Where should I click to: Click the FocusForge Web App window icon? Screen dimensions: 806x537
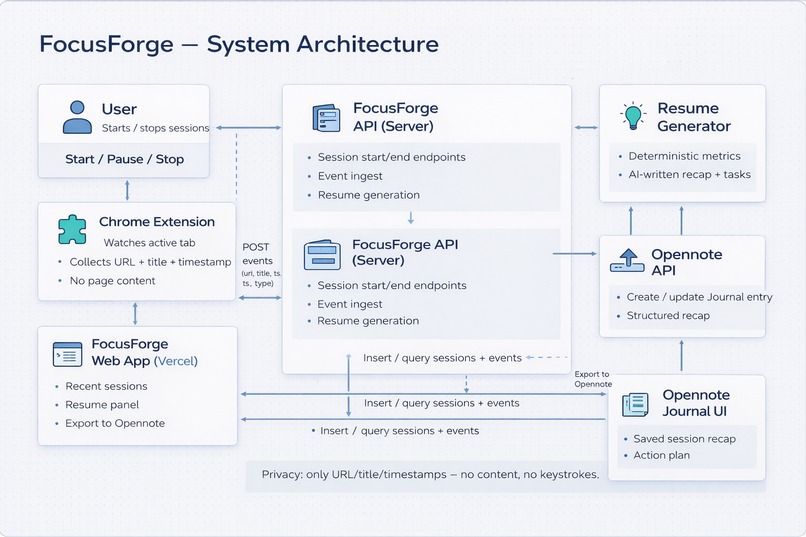pyautogui.click(x=67, y=354)
